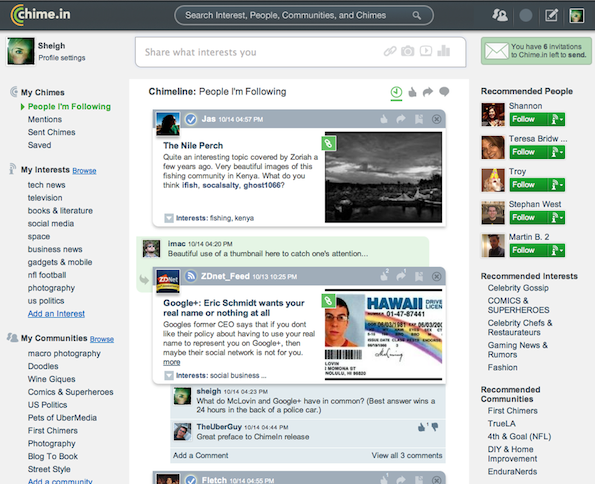Attach a video using the play icon

426,51
